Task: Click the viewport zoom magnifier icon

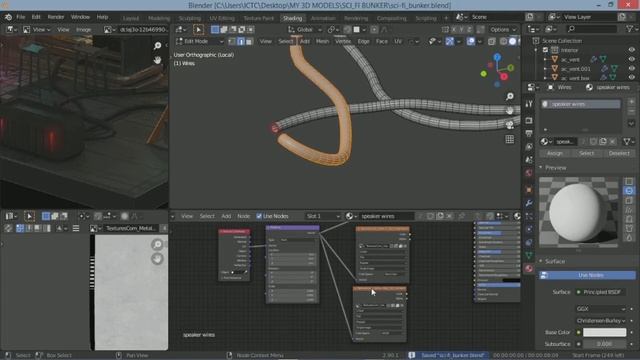Action: tap(509, 96)
